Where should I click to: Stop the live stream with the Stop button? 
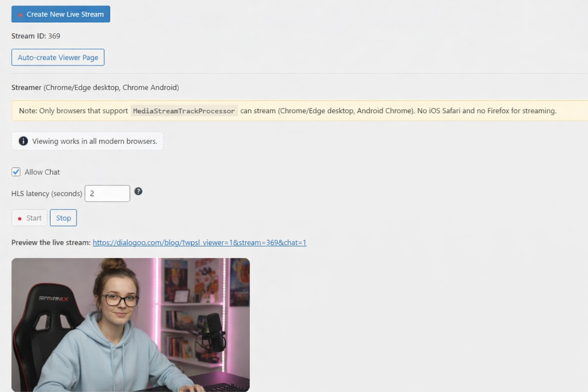63,218
